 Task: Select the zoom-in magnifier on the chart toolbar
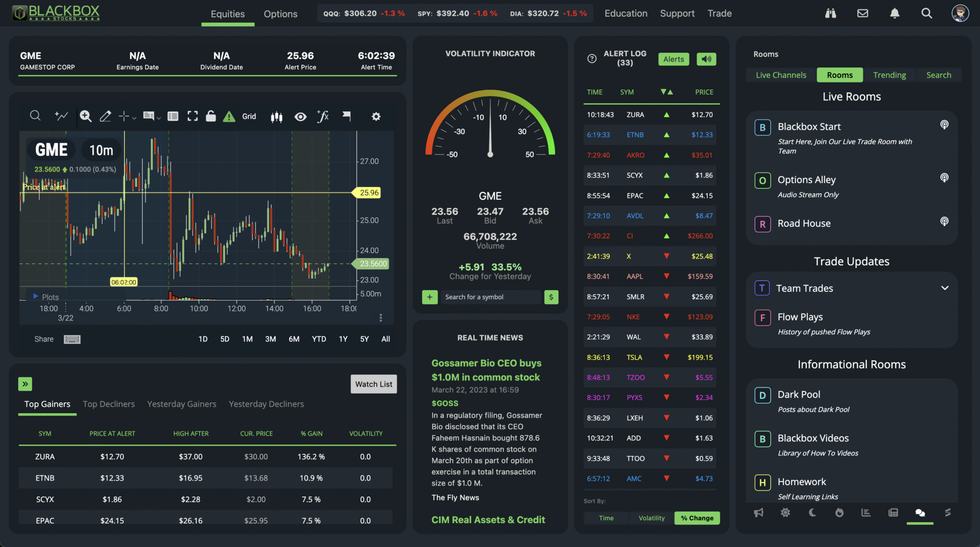tap(86, 116)
